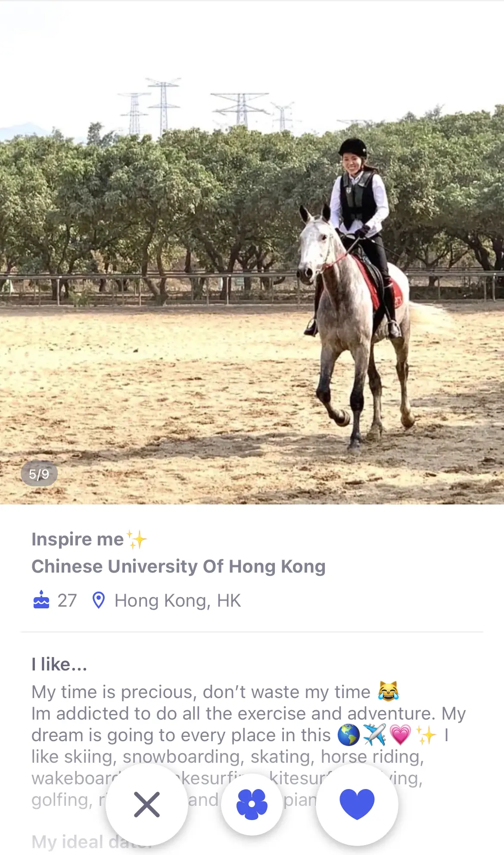Click the bio paragraph about skiing
504x855 pixels.
(x=249, y=745)
